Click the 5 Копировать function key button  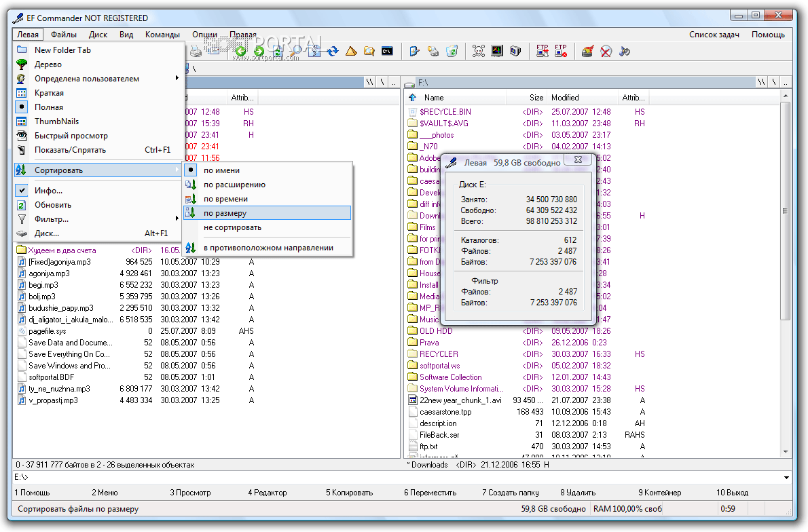point(349,493)
